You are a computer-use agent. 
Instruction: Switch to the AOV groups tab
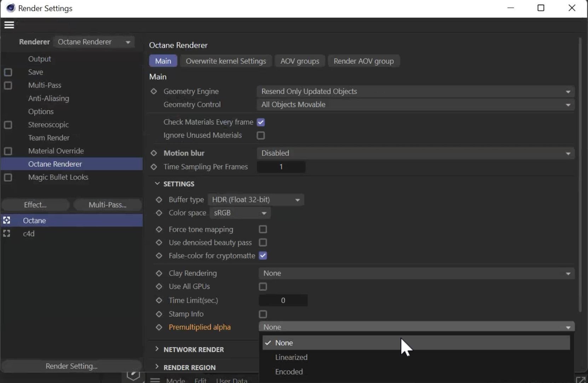pos(300,61)
